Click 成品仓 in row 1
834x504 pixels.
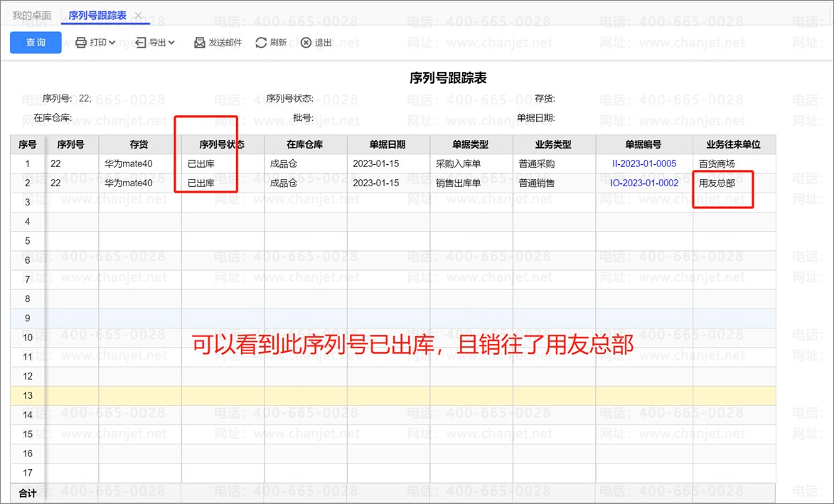click(x=284, y=163)
